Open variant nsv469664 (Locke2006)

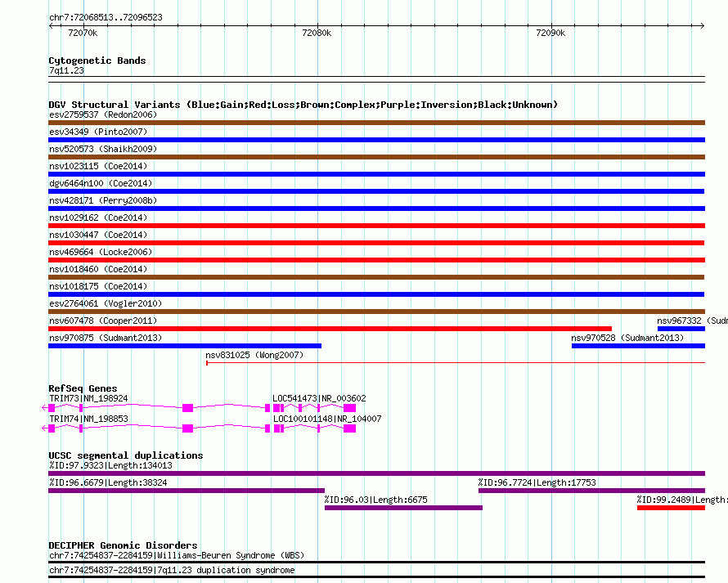(x=101, y=252)
